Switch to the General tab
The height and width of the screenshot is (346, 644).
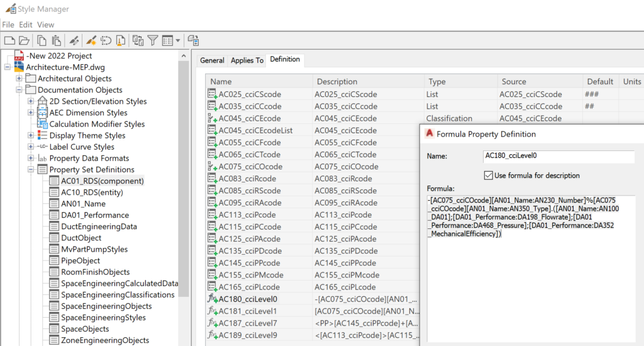point(212,60)
